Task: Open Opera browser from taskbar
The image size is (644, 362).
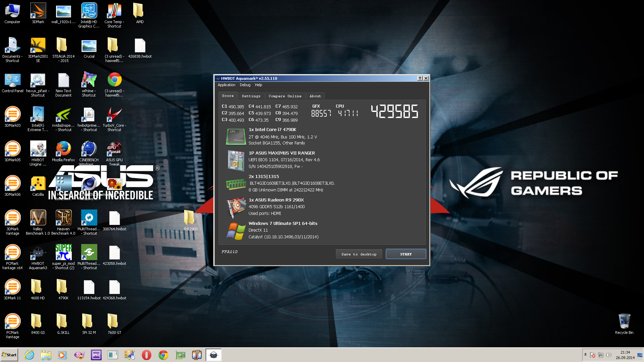Action: (147, 355)
